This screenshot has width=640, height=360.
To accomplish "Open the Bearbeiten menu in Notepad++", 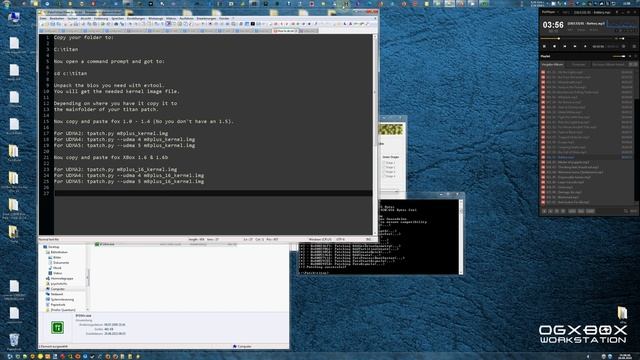I will click(x=57, y=18).
